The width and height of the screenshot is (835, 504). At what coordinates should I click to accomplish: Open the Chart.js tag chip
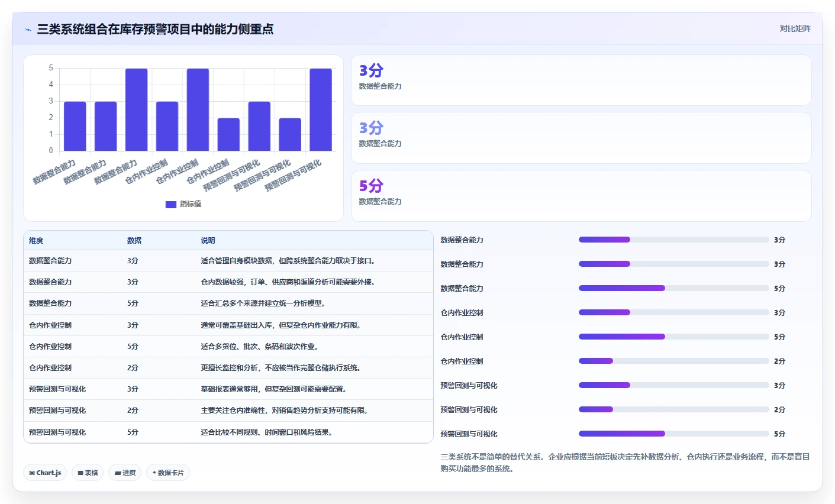coord(45,473)
